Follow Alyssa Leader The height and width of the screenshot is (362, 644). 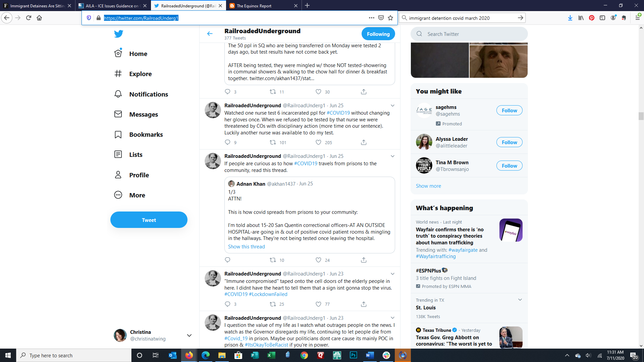509,142
